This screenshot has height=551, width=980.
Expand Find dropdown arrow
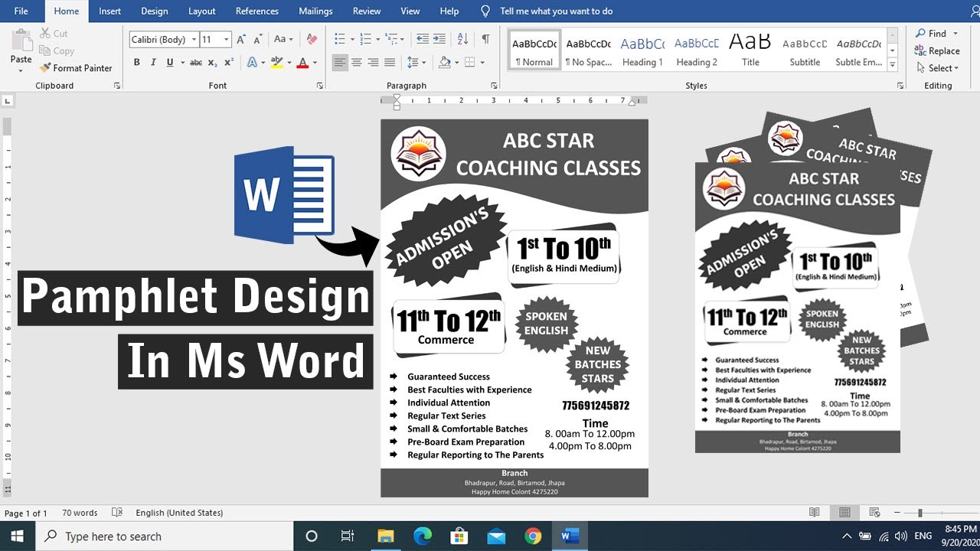coord(955,34)
